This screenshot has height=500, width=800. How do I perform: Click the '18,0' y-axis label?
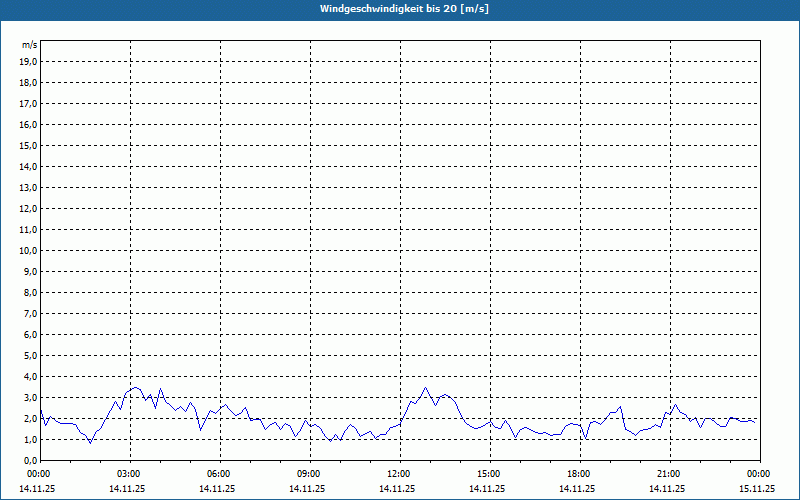28,83
